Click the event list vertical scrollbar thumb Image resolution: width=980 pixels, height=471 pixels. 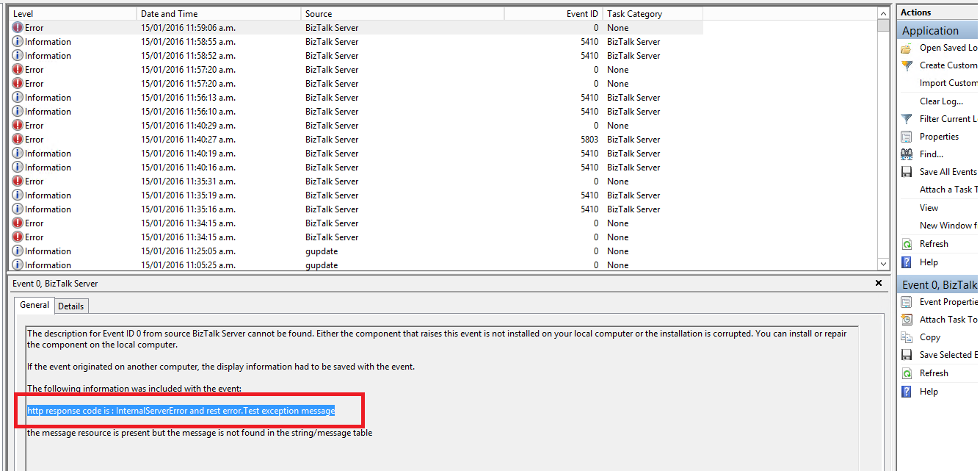[883, 26]
